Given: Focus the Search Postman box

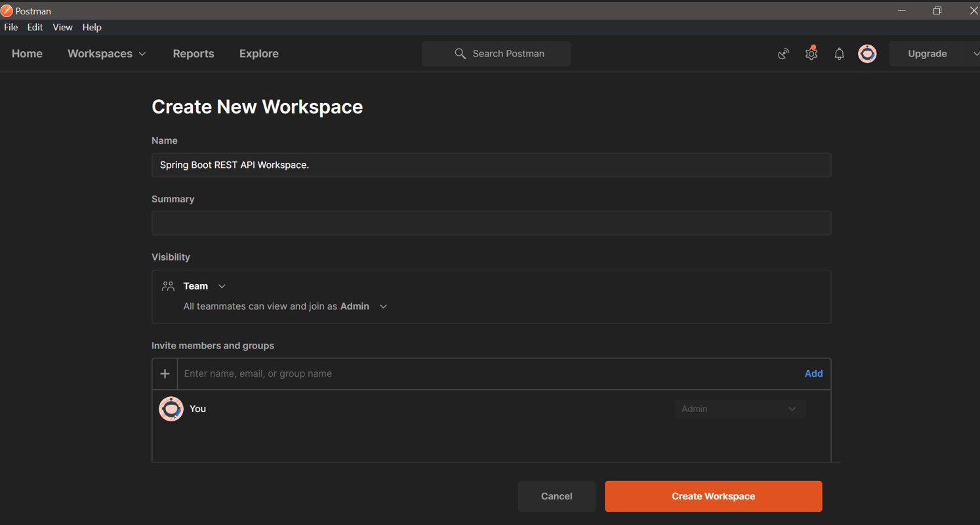Looking at the screenshot, I should pyautogui.click(x=496, y=54).
